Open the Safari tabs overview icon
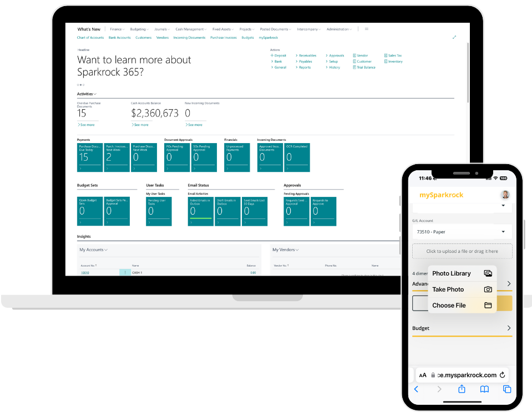Viewport: 532px width, 417px height. coord(507,389)
